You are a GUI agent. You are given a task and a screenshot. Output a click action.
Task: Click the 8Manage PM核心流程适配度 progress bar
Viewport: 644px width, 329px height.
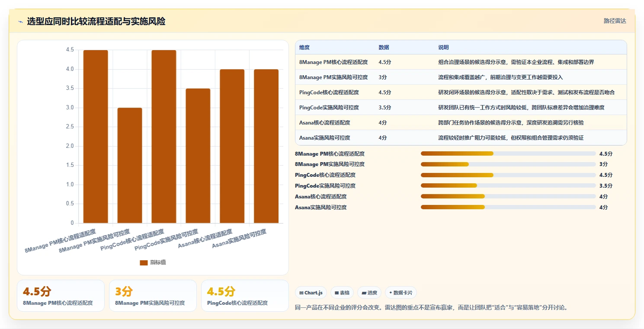coord(508,153)
